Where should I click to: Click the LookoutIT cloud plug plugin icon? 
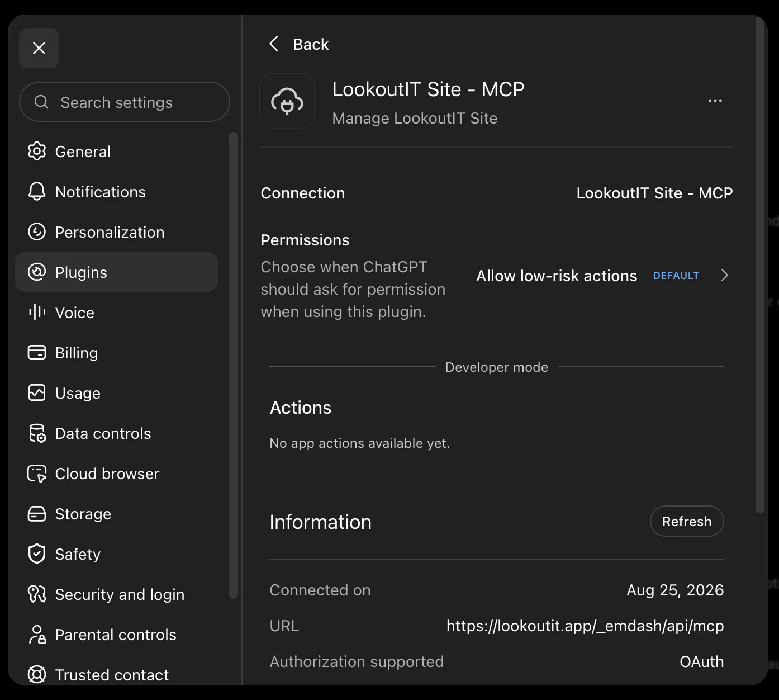pyautogui.click(x=287, y=101)
